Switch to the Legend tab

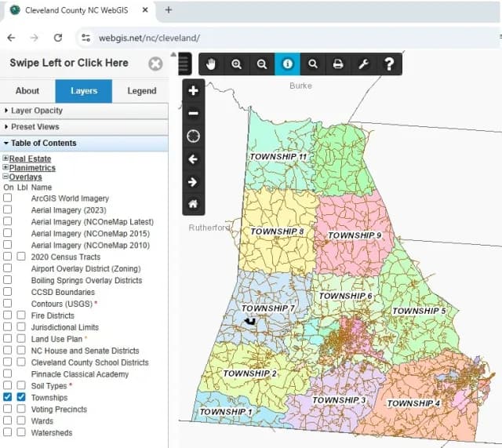tap(141, 91)
